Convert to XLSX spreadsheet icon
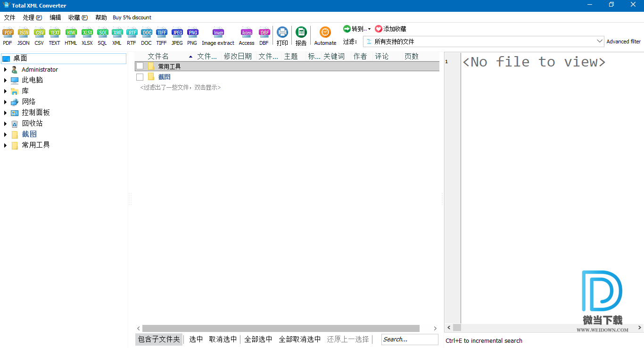Image resolution: width=644 pixels, height=348 pixels. [x=87, y=33]
